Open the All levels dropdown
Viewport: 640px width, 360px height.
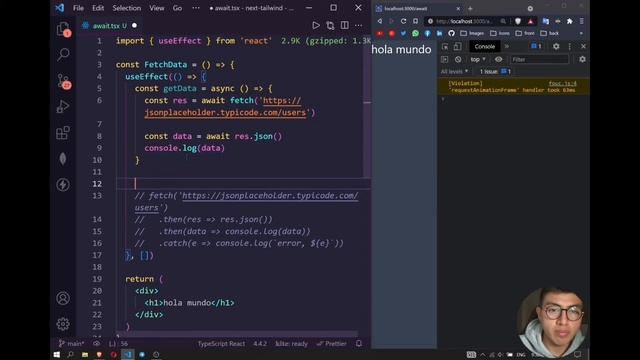tap(454, 71)
